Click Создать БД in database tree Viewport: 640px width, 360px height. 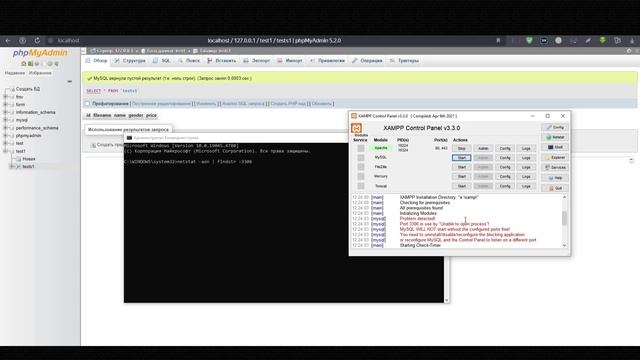tap(28, 89)
